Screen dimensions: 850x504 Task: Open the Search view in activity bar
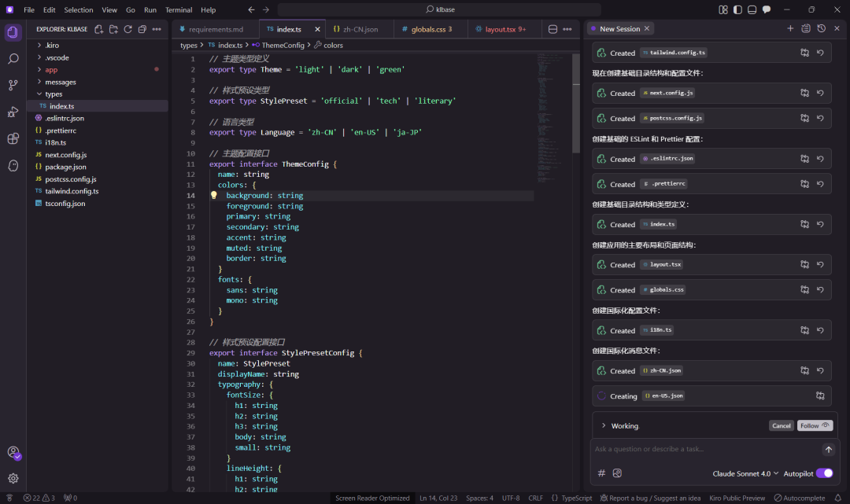(13, 58)
